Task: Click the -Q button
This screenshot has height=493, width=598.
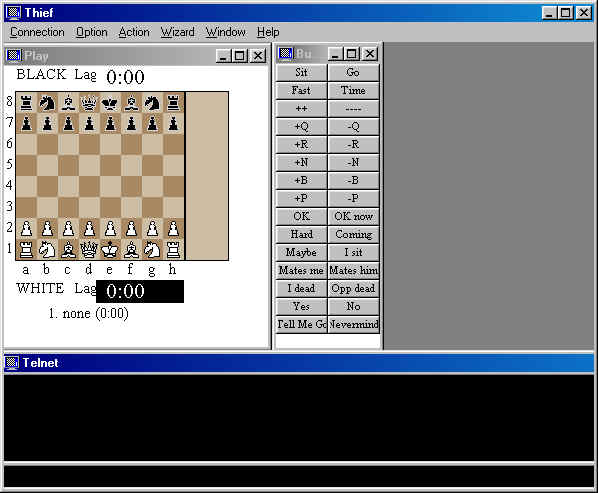Action: point(353,126)
